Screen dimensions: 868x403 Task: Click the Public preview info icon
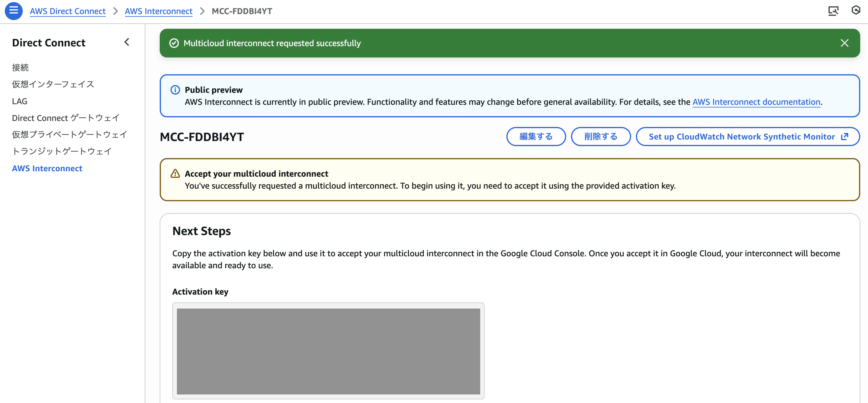point(175,90)
